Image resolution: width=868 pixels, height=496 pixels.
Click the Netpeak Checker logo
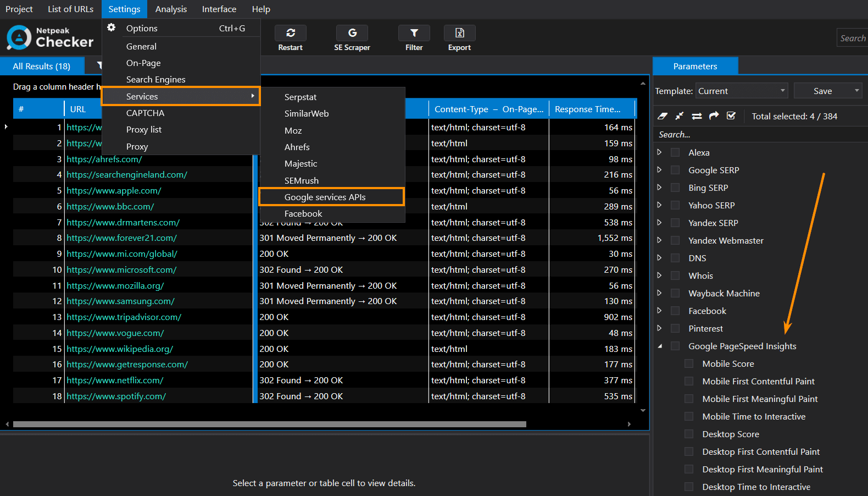[x=50, y=38]
